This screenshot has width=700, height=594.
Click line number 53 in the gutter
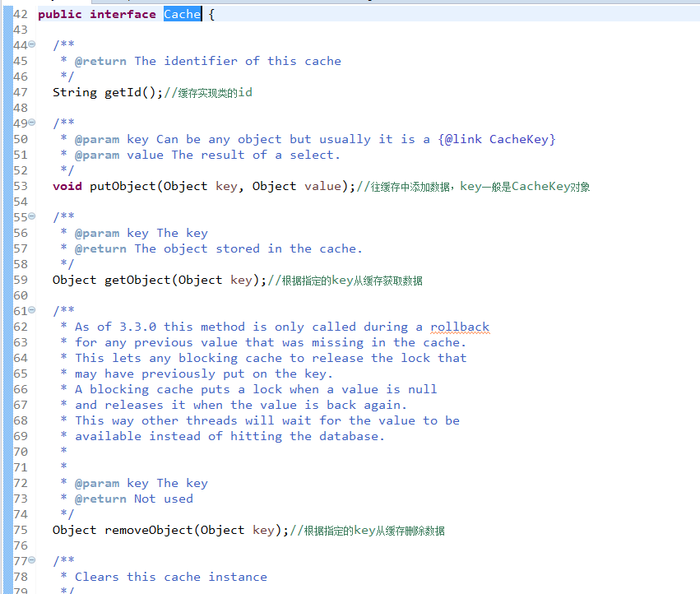point(21,186)
